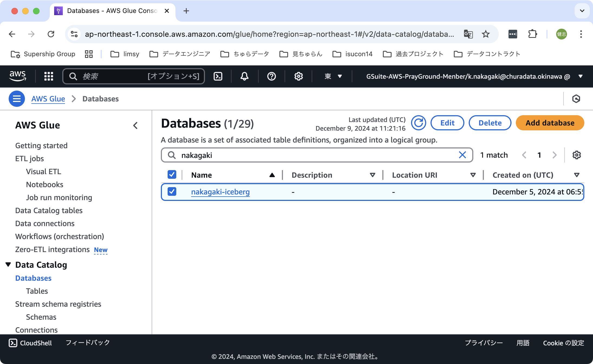Open the region selector dropdown
Viewport: 593px width, 364px height.
(x=333, y=76)
